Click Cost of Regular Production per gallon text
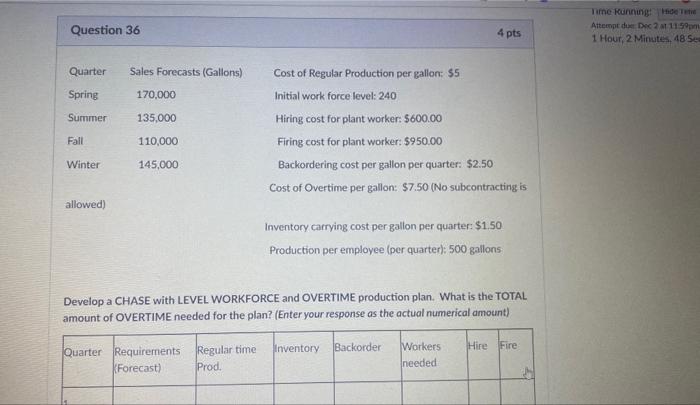 click(x=367, y=73)
